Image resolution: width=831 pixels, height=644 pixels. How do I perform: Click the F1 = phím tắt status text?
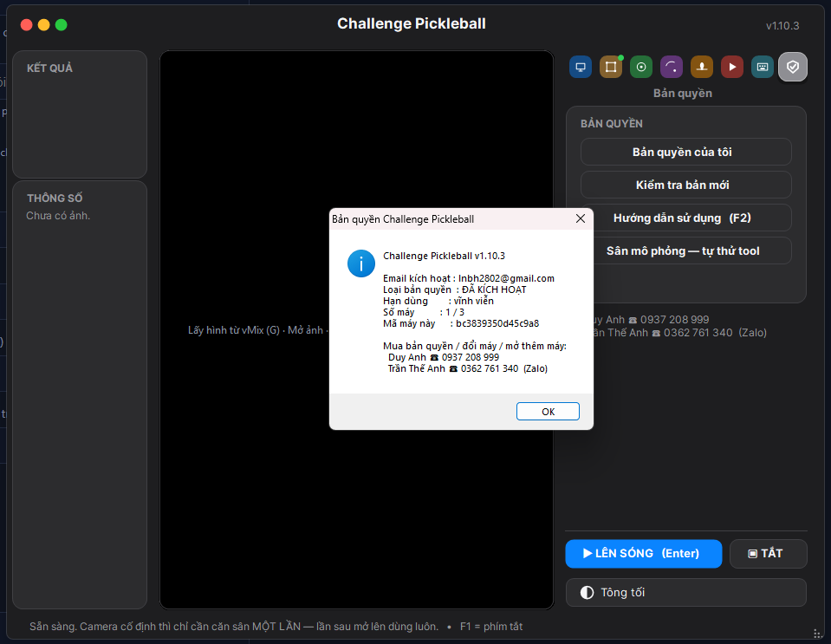491,627
